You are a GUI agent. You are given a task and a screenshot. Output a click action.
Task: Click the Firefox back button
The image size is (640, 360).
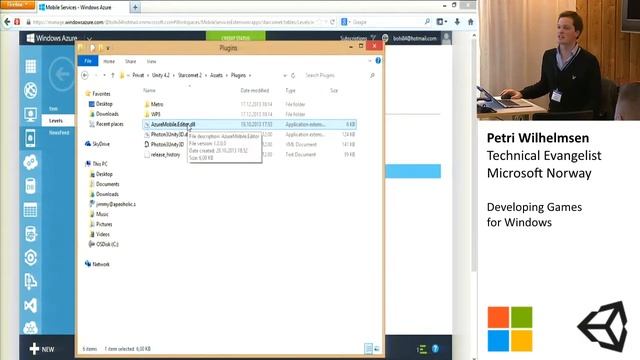point(7,22)
